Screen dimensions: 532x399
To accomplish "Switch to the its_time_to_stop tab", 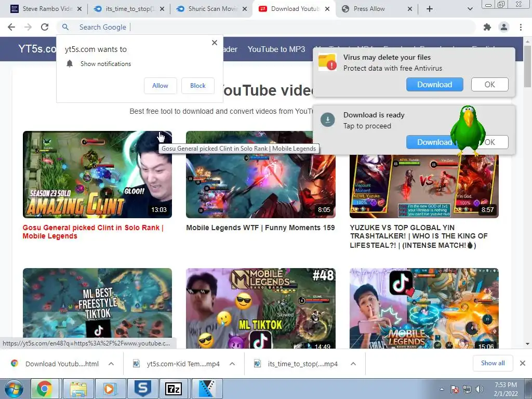I will (129, 9).
